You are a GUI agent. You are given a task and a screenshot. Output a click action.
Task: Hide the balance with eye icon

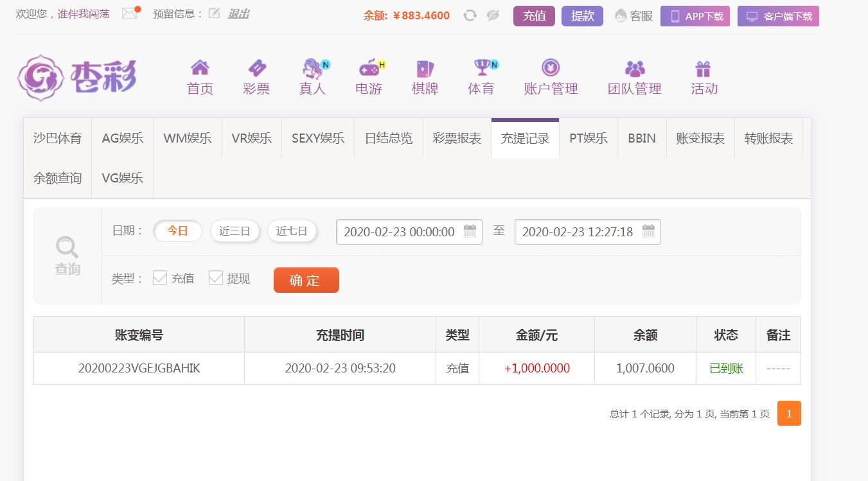[x=493, y=15]
